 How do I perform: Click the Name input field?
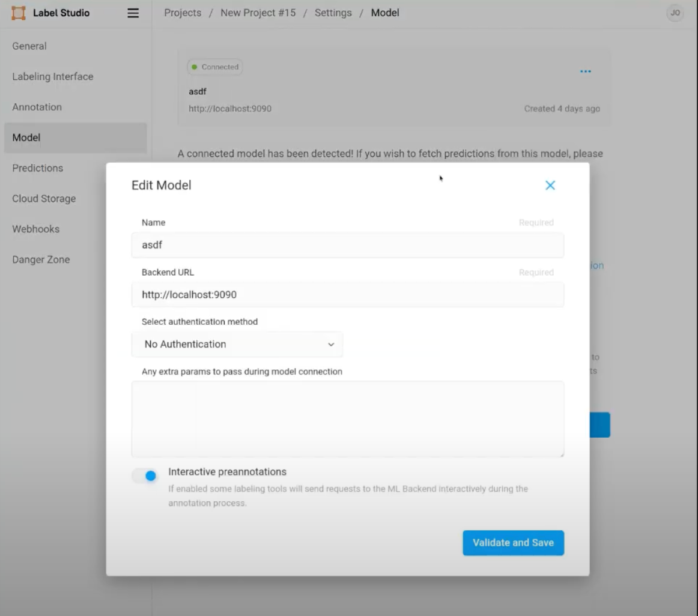[347, 245]
